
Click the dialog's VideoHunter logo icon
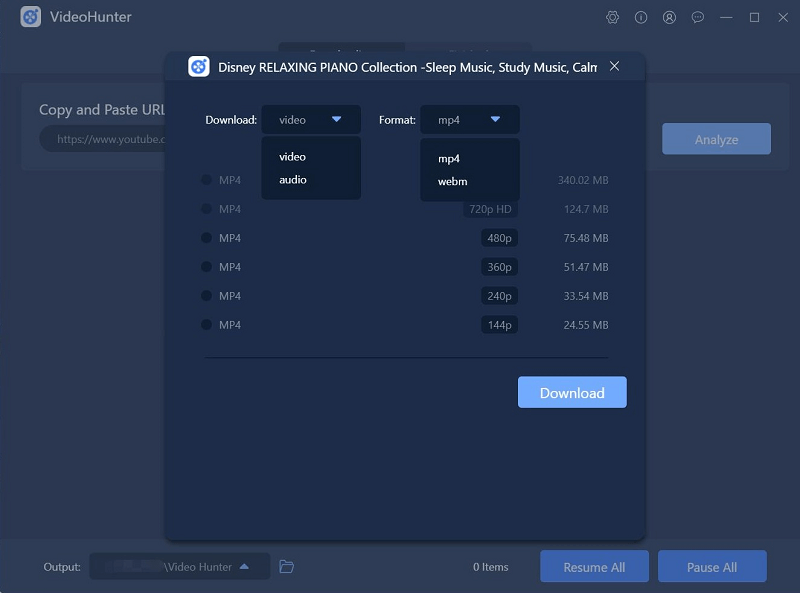(x=199, y=67)
